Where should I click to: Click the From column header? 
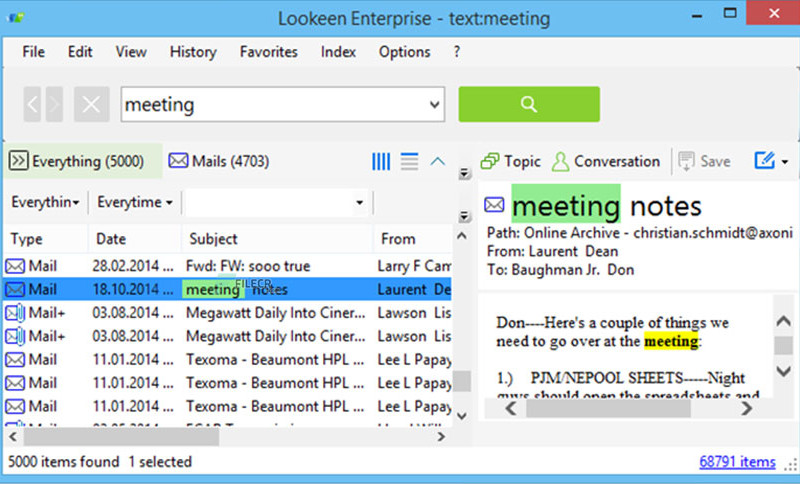click(412, 239)
